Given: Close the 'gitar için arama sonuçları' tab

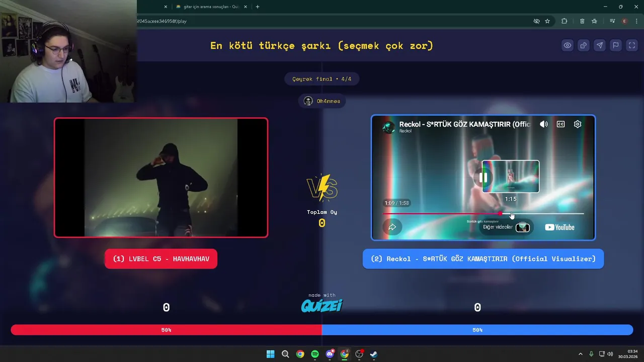Looking at the screenshot, I should (247, 7).
